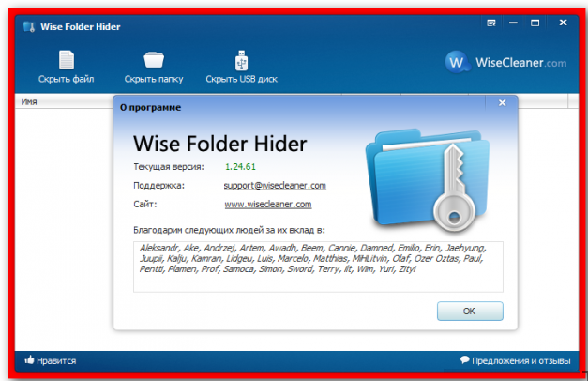Open Предложения и отзывы link
The image size is (588, 381).
[520, 360]
